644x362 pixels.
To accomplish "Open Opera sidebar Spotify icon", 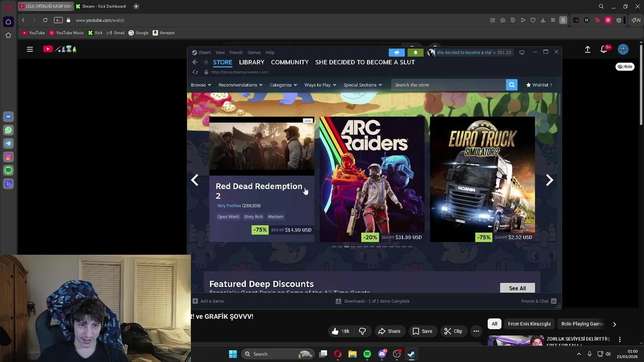I will pos(8,170).
